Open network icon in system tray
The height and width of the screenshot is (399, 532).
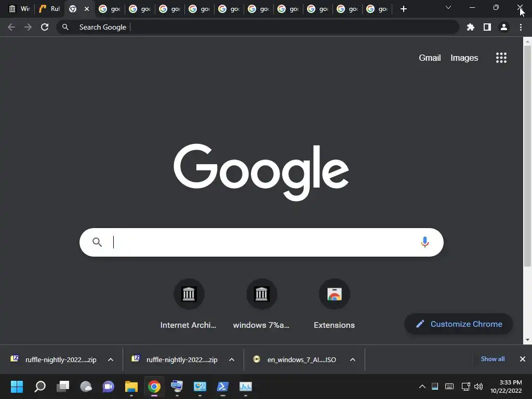pos(465,387)
